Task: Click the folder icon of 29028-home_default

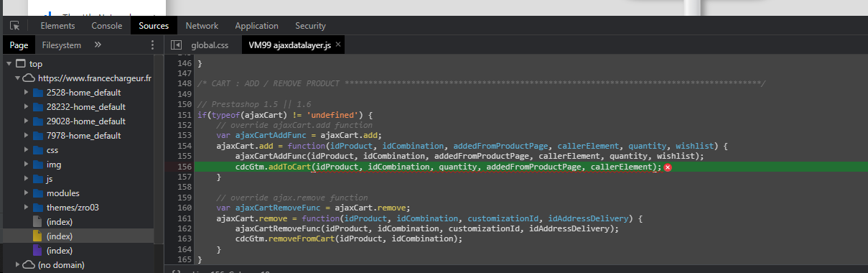Action: coord(38,121)
